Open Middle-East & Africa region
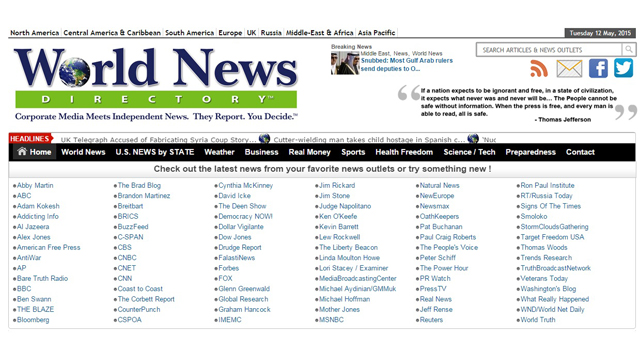Viewport: 640px width, 360px height. [x=320, y=33]
